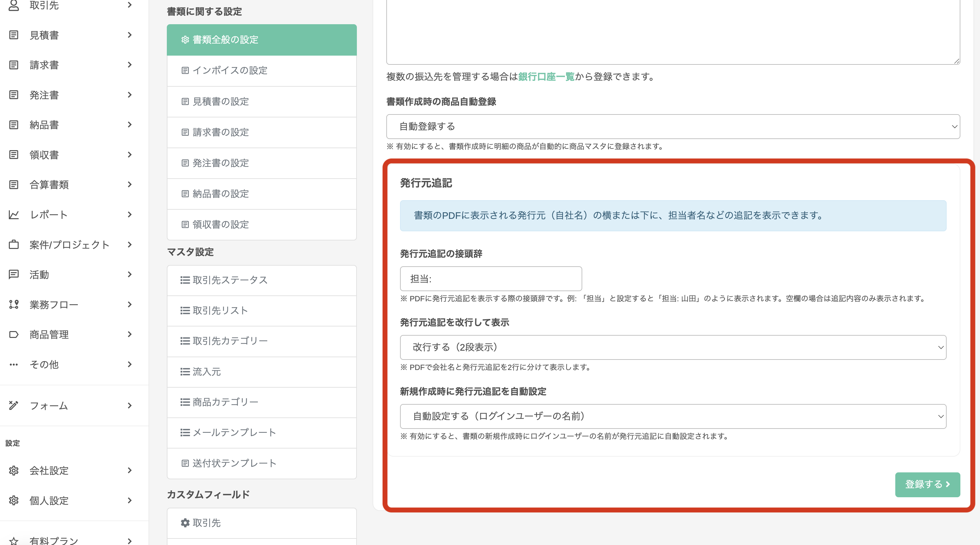Image resolution: width=980 pixels, height=545 pixels.
Task: Open 商品カテゴリー master setting
Action: pos(262,402)
